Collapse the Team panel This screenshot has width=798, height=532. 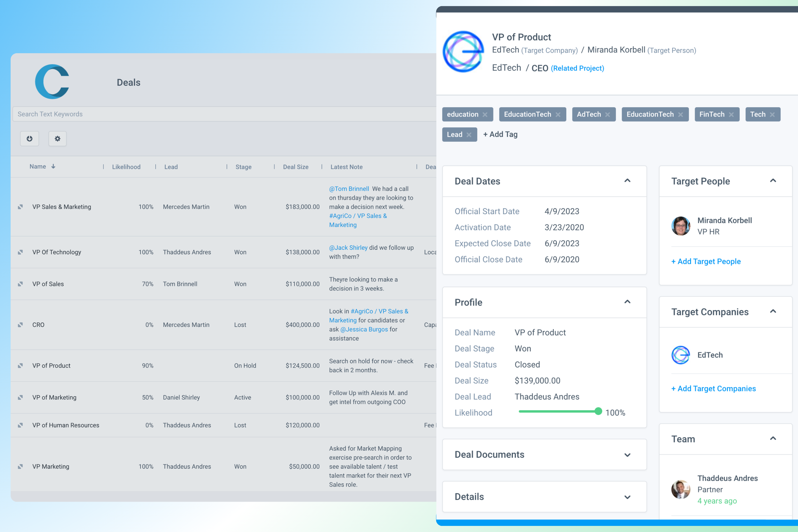click(x=773, y=439)
